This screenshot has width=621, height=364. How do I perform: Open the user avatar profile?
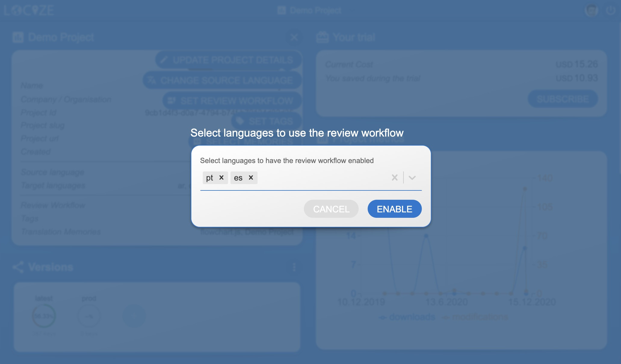[x=592, y=11]
